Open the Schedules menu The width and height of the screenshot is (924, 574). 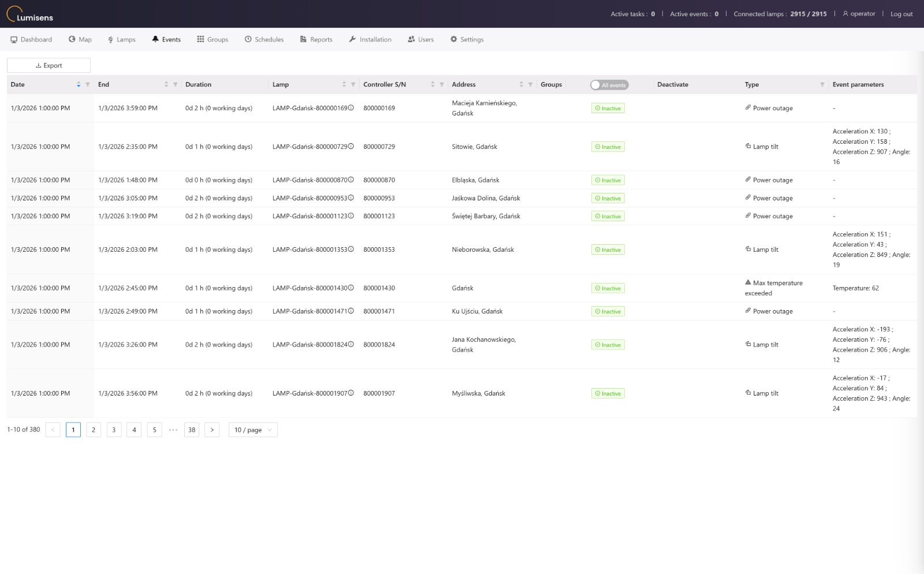tap(264, 39)
